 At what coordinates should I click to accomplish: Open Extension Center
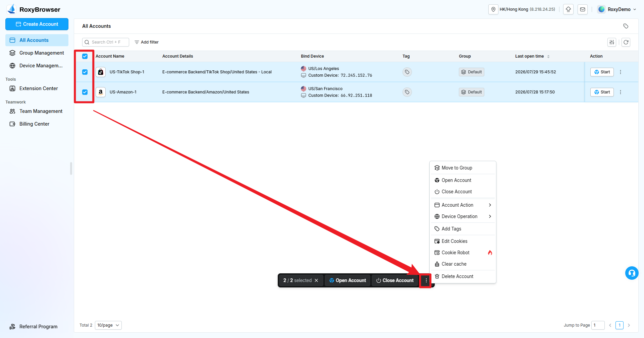[37, 88]
